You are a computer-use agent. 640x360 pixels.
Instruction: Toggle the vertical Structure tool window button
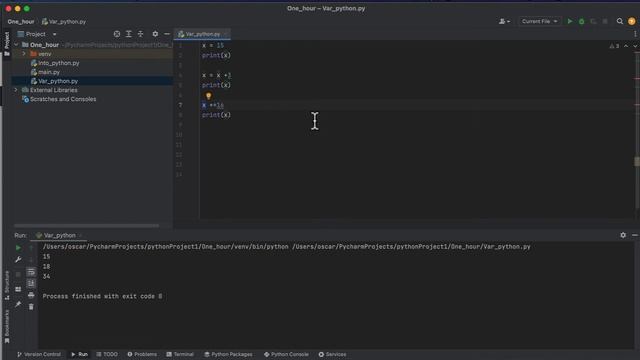coord(7,285)
